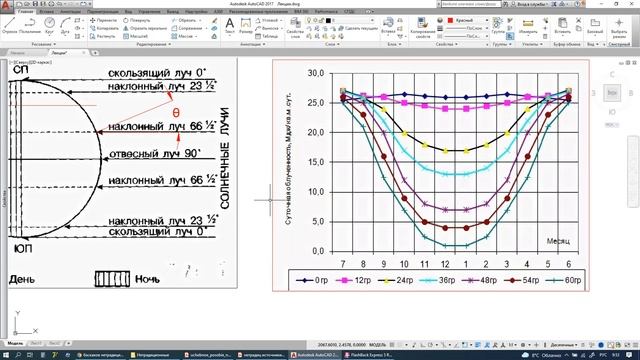Open Свойства слоя layer properties
640x360 pixels.
point(295,27)
